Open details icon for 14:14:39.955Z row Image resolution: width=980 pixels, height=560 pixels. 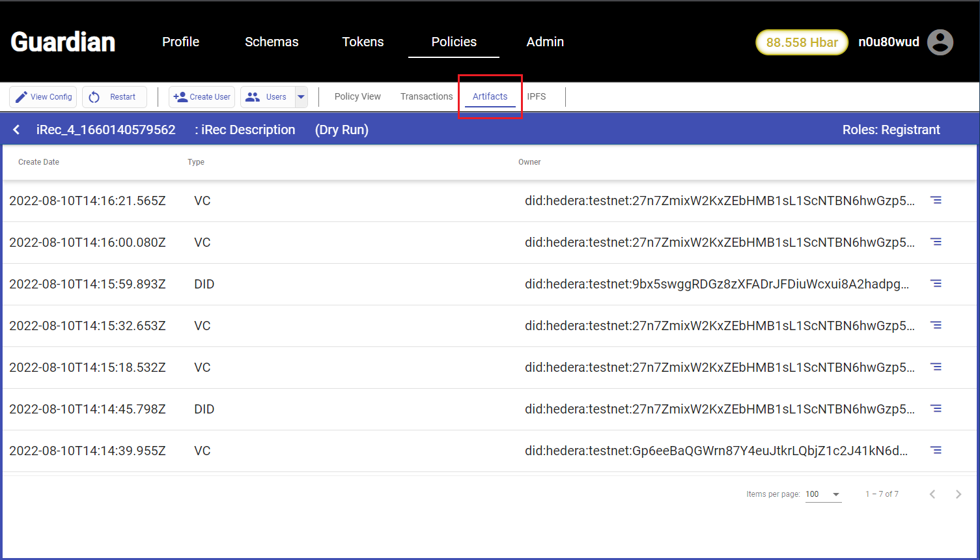tap(936, 451)
